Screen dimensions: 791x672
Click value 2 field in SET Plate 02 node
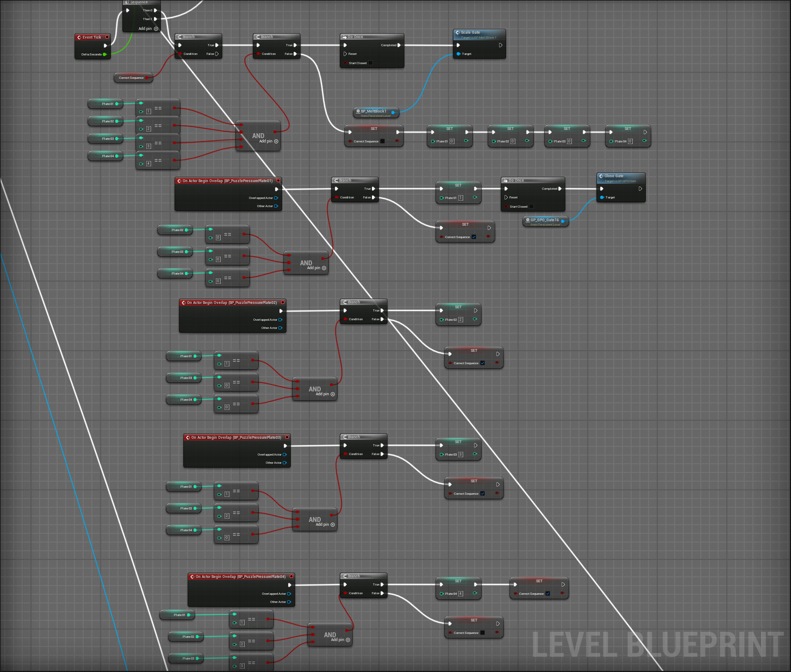[x=460, y=320]
